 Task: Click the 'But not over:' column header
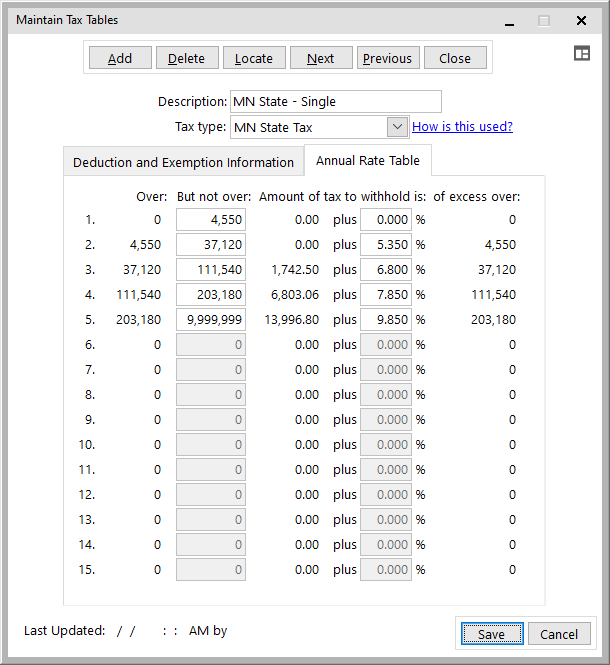point(214,197)
